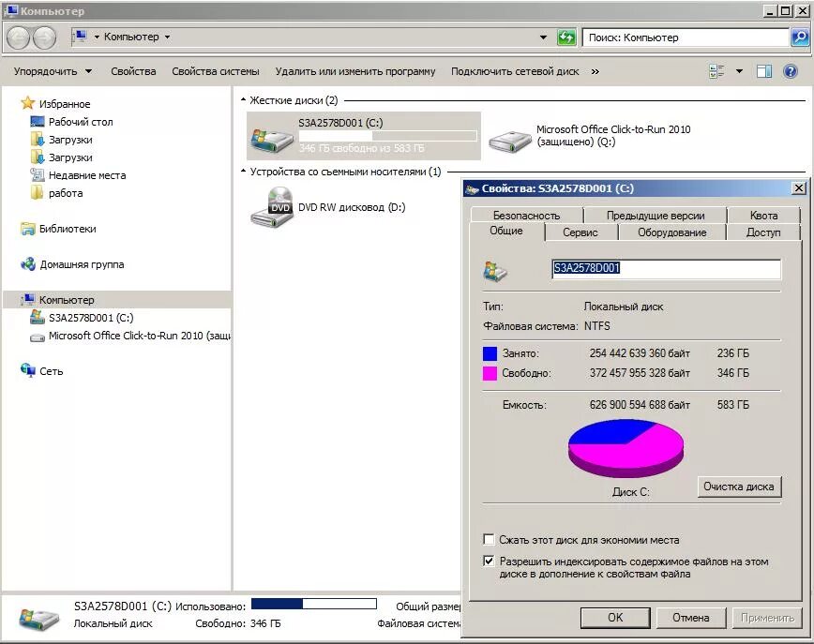Click the Поиск: Компьютер search box

686,37
